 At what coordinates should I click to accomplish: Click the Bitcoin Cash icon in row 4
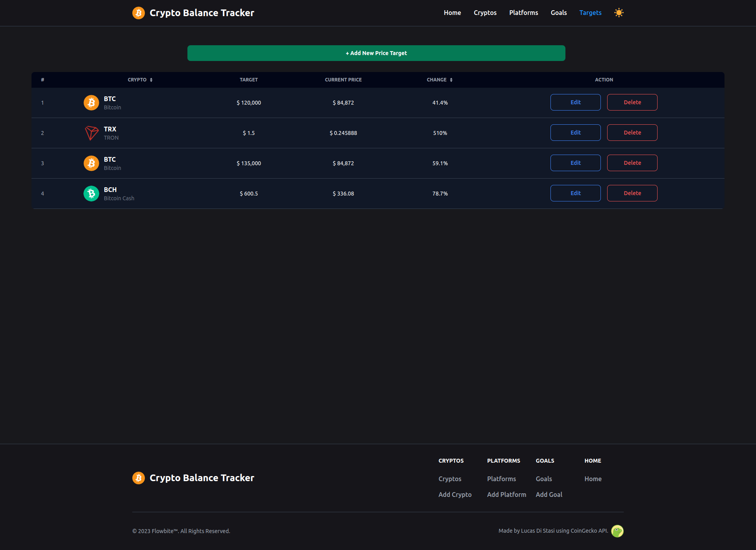[x=91, y=194]
